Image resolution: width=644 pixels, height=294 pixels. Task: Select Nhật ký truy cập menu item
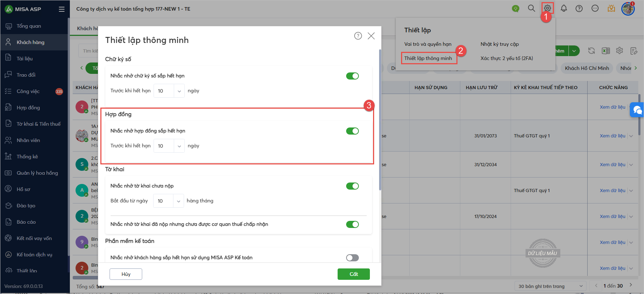500,44
